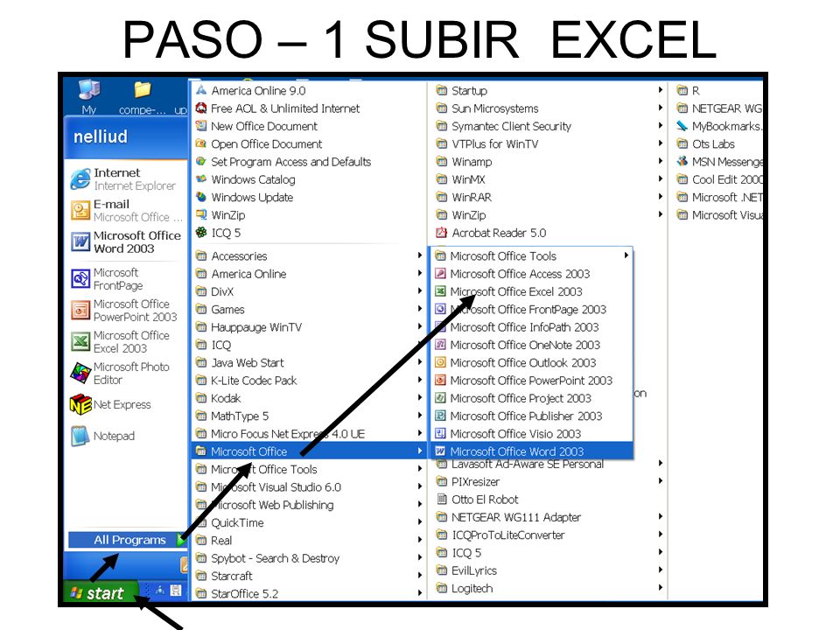This screenshot has height=630, width=840.
Task: Expand the WinRAR submenu arrow
Action: [x=661, y=197]
